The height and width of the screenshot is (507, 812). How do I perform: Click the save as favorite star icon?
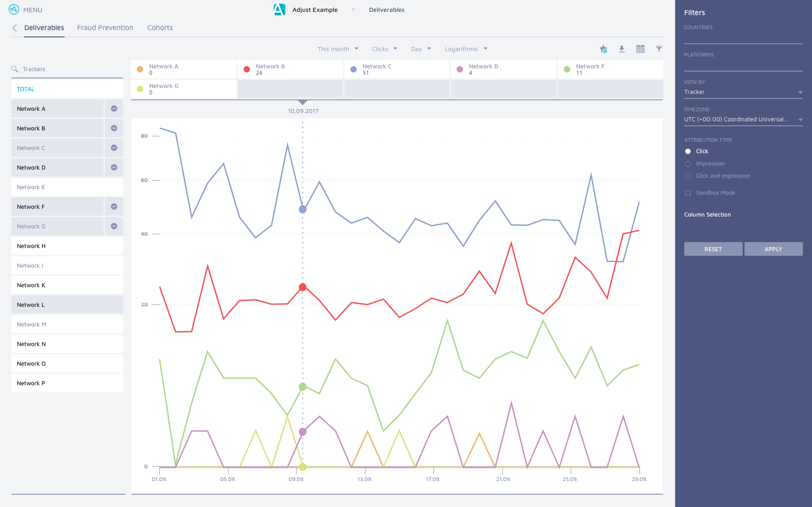(x=603, y=49)
